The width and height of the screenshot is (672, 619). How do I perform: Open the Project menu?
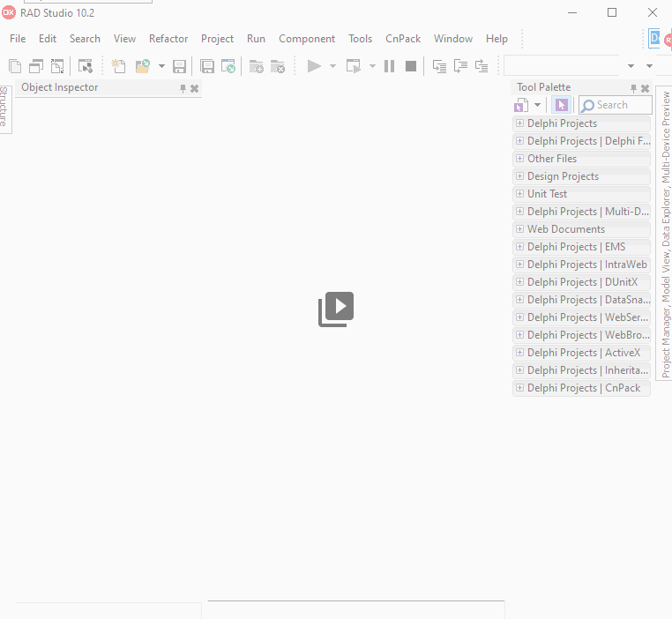click(x=217, y=39)
